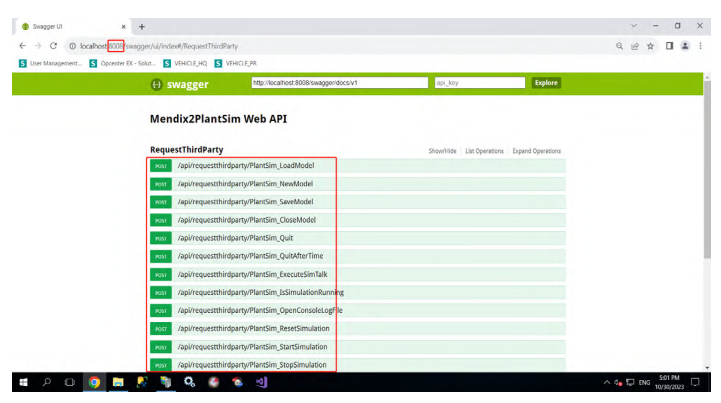721x403 pixels.
Task: Click the POST badge for PlantSim_LoadModel
Action: click(x=160, y=166)
